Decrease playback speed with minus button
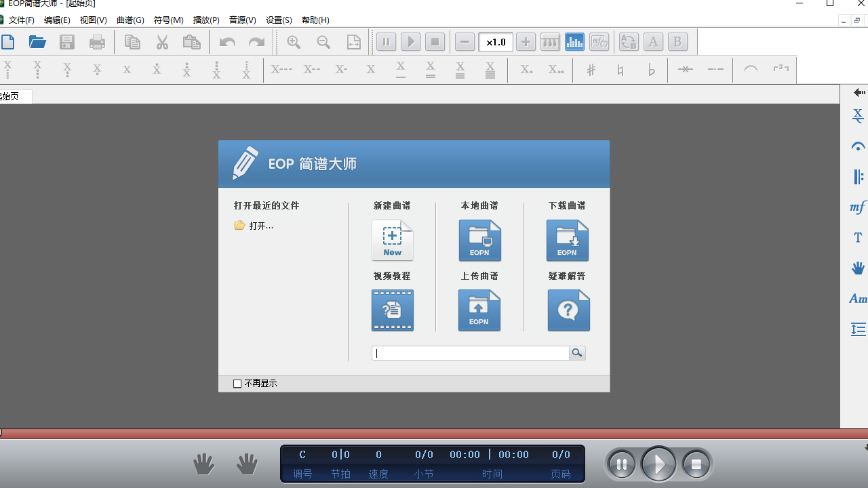This screenshot has height=488, width=868. tap(465, 42)
